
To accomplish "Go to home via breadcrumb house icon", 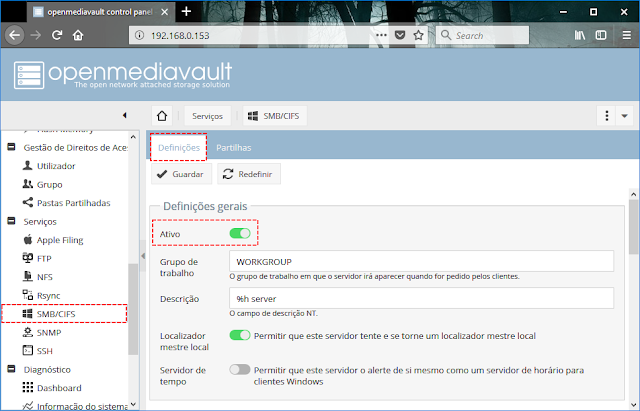I will tap(162, 116).
